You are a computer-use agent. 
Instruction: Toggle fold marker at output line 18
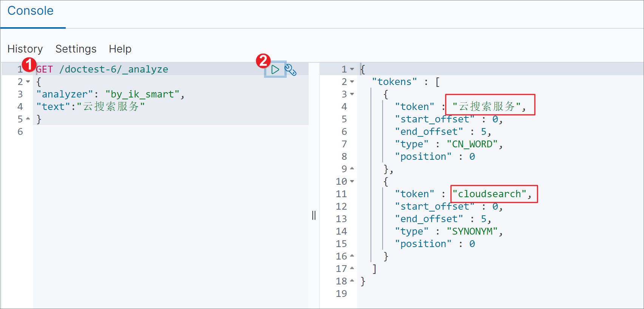click(352, 281)
